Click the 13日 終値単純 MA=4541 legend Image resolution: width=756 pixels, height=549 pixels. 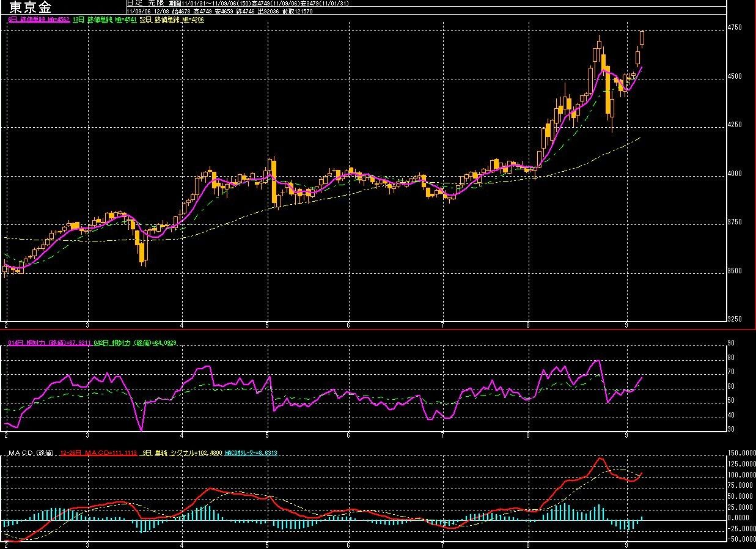104,20
